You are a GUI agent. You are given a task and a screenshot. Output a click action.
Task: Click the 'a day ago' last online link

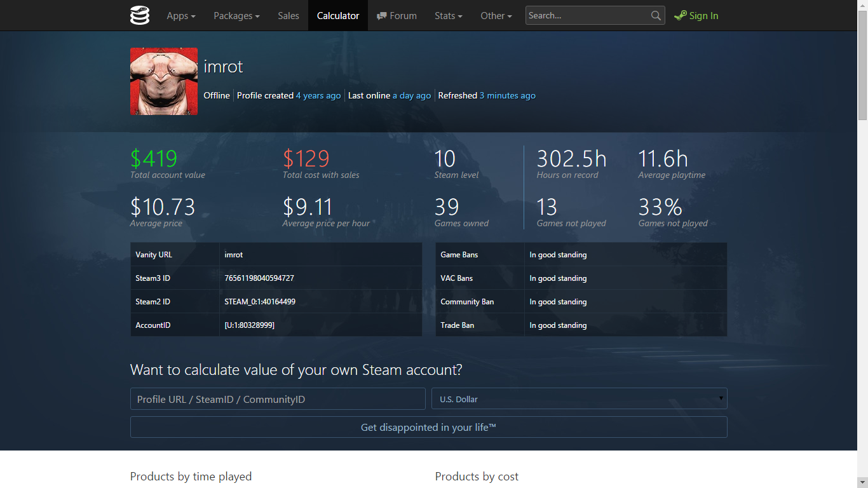coord(412,95)
